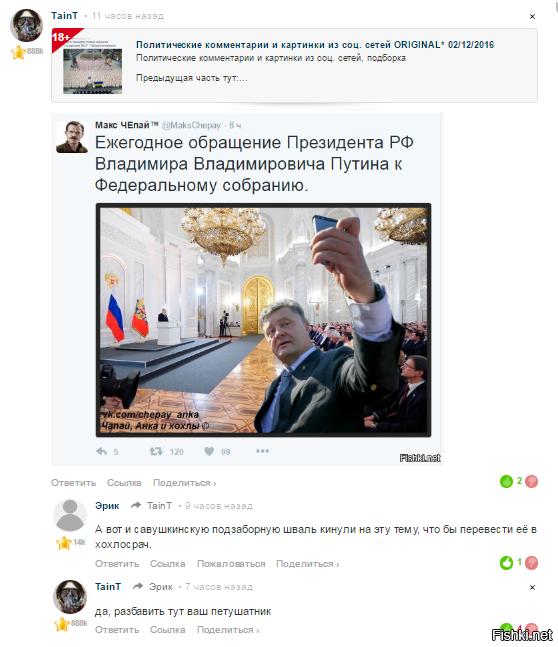Screen dimensions: 558x647
Task: Expand Поделиться under TainT's last reply
Action: point(228,630)
